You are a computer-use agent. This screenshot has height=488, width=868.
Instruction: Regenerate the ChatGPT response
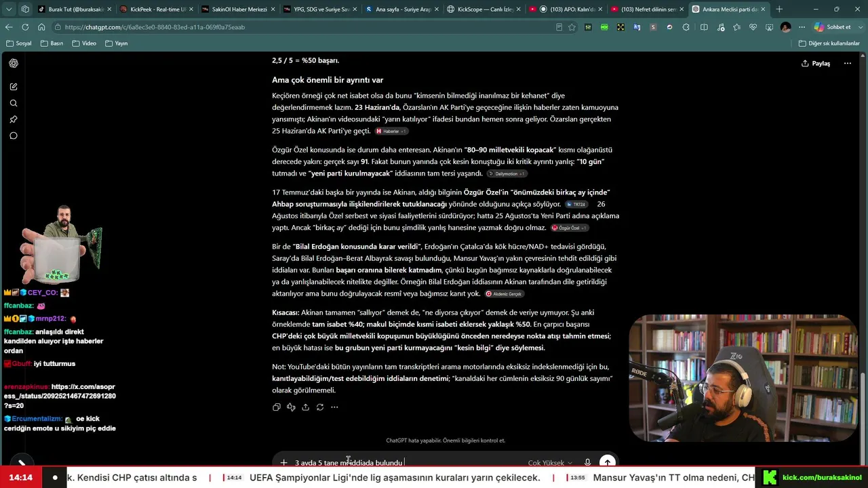tap(320, 407)
